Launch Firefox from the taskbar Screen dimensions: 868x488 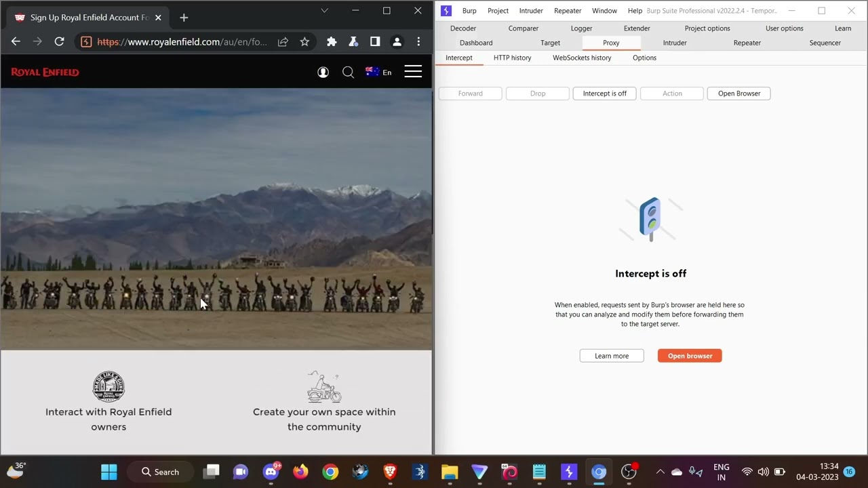[300, 472]
